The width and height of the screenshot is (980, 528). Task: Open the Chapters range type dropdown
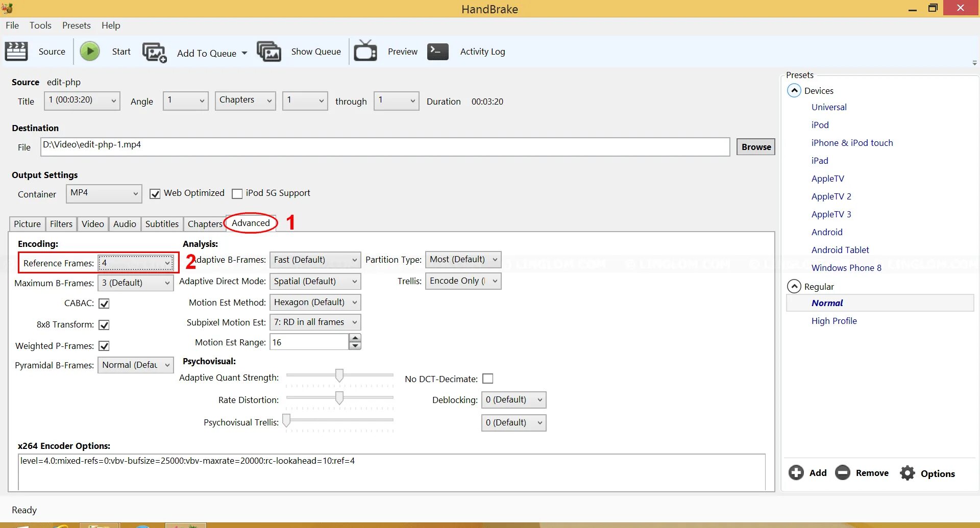coord(246,100)
